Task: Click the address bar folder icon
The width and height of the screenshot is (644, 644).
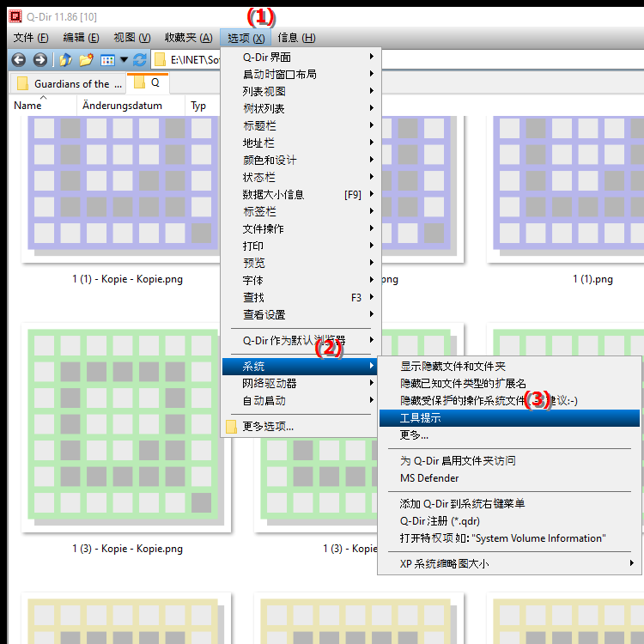Action: tap(160, 60)
